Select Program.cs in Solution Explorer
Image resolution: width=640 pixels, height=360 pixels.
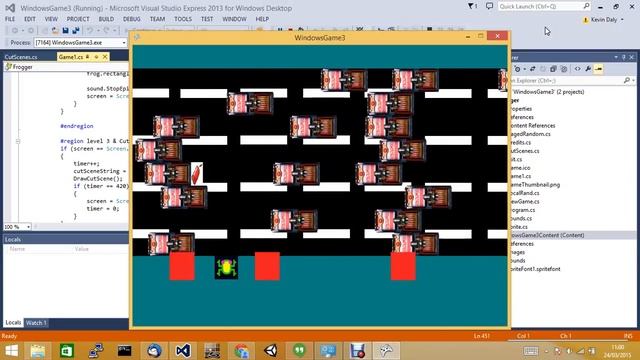point(523,210)
